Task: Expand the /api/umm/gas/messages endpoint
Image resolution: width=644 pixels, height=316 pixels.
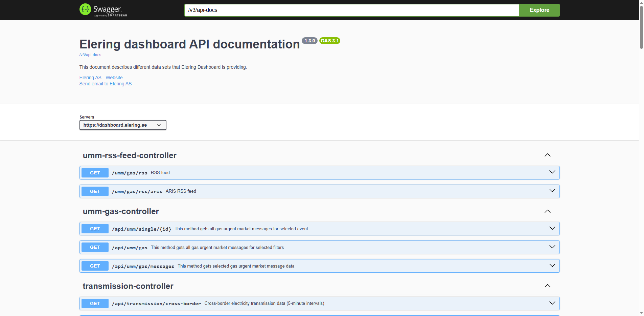Action: (x=552, y=266)
